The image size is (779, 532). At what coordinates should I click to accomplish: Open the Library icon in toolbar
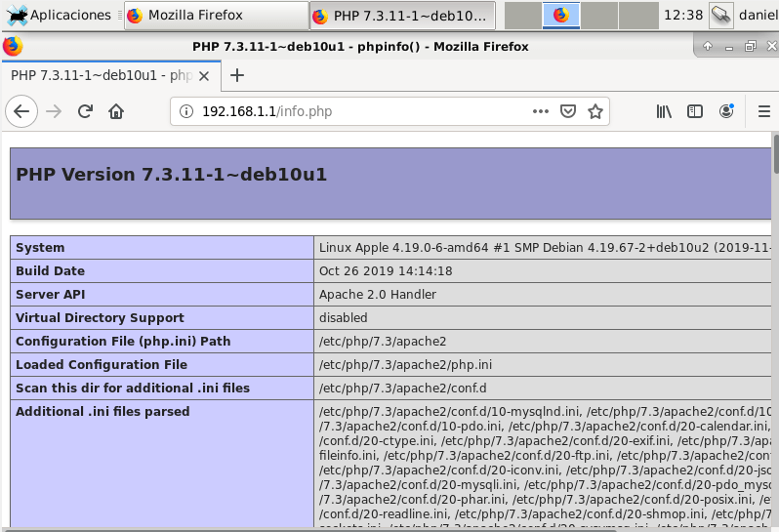point(664,111)
